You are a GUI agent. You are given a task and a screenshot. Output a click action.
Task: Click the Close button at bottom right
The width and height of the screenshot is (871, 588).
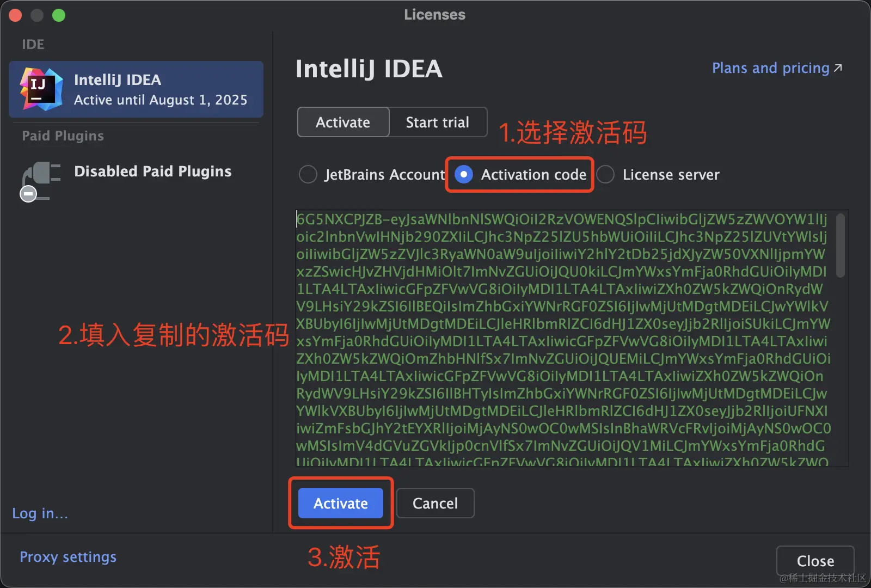(x=815, y=561)
